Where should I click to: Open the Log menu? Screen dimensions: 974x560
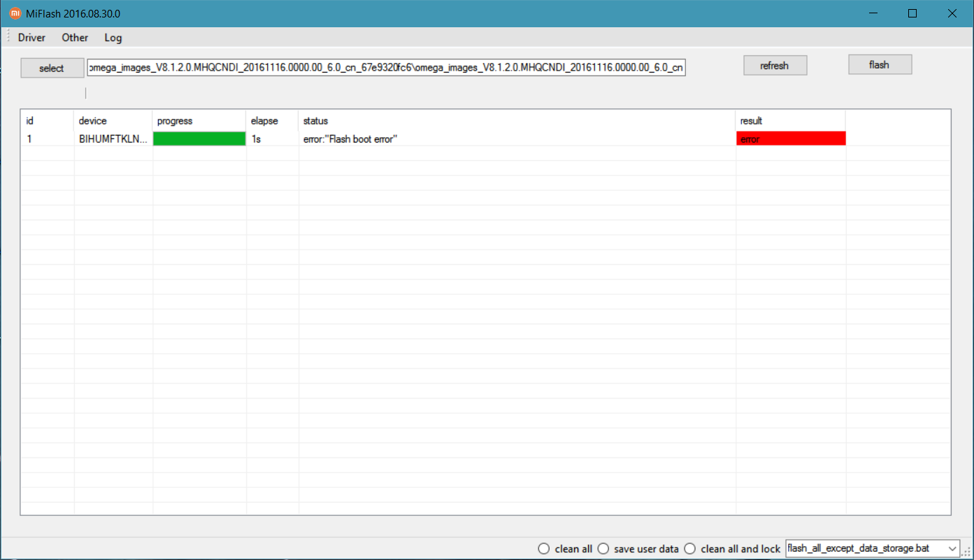pos(113,38)
